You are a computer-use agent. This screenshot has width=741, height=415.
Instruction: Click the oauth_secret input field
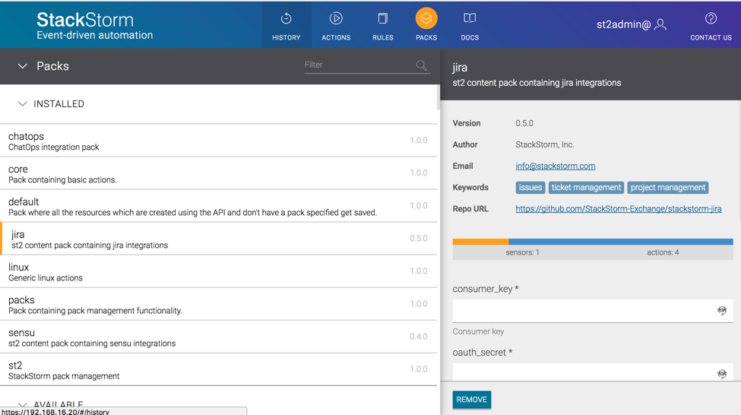593,372
